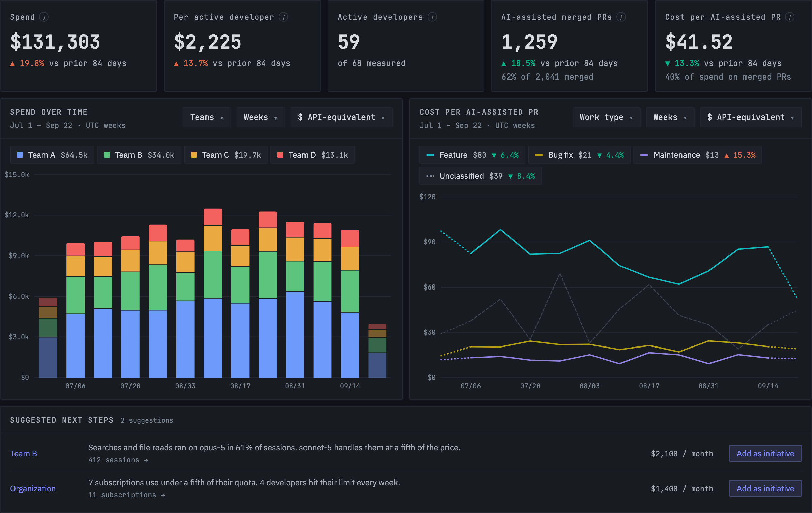Click the 19.8% spend change indicator
Screen dimensions: 812x513
tap(27, 63)
